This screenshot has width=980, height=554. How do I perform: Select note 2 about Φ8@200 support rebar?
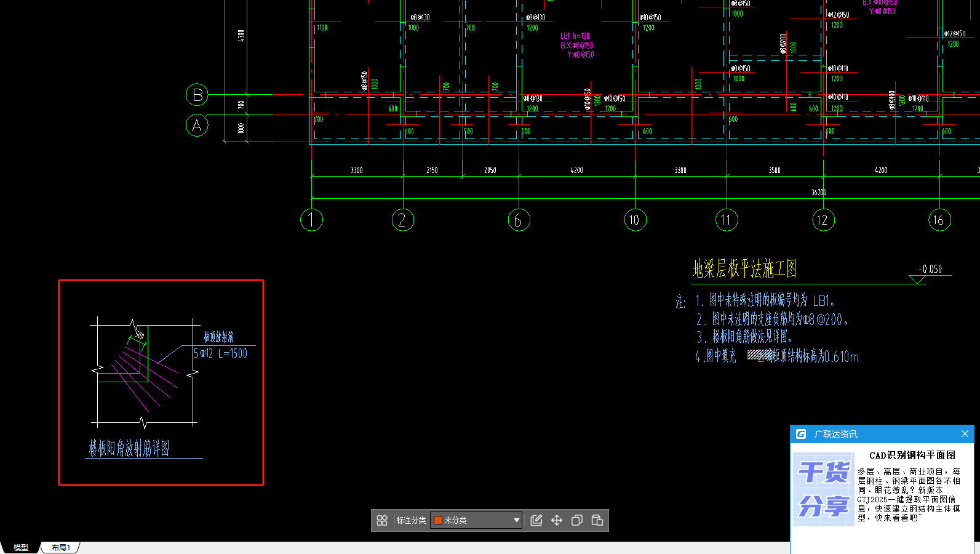click(772, 319)
